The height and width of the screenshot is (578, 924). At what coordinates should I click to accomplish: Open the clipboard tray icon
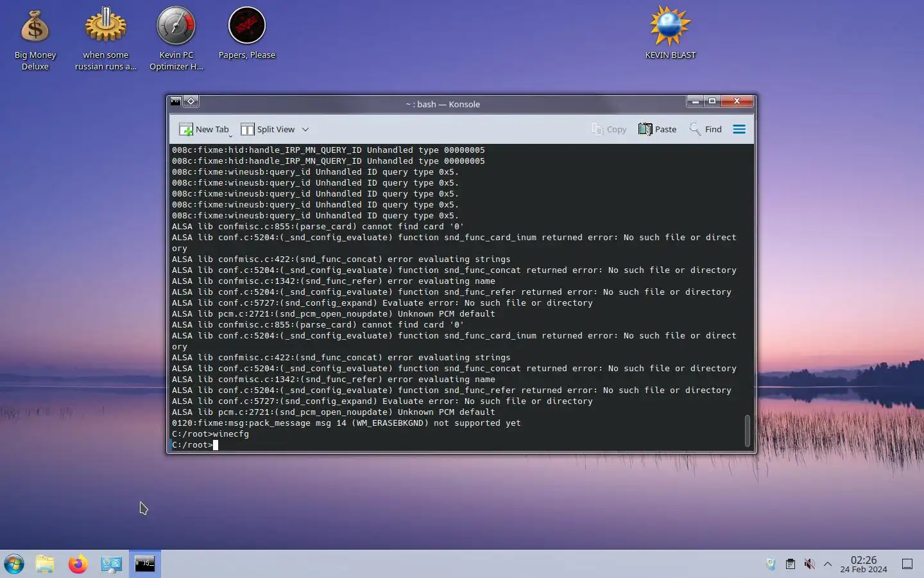point(791,564)
